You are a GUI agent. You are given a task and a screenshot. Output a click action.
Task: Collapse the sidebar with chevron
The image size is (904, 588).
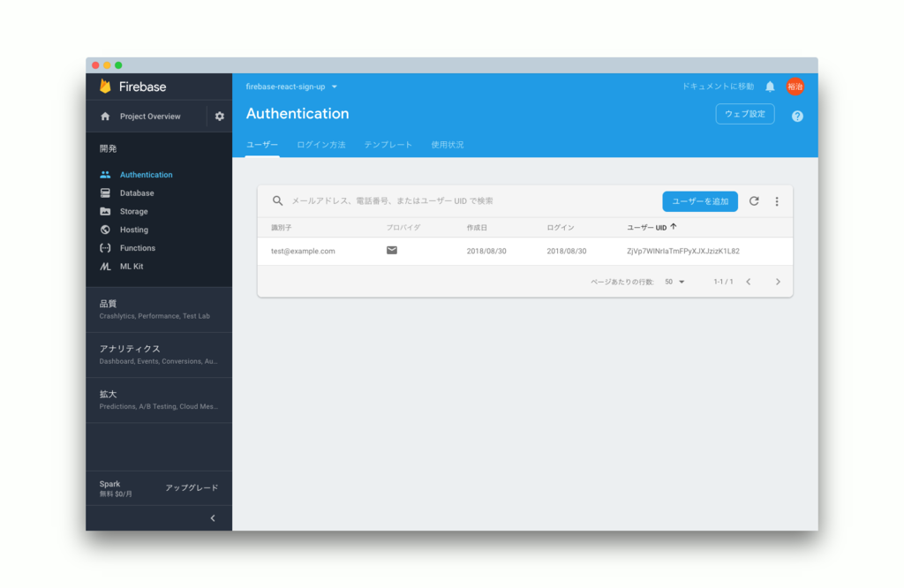(x=213, y=518)
